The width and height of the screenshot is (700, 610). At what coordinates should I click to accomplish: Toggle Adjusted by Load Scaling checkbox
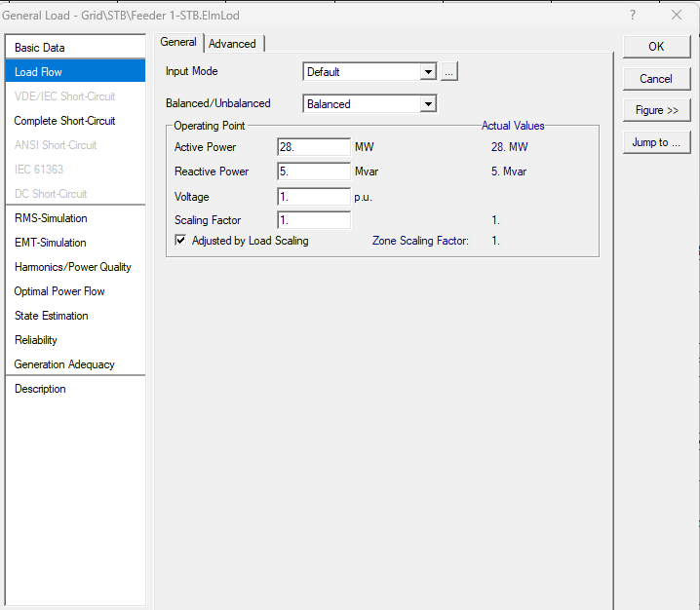180,241
